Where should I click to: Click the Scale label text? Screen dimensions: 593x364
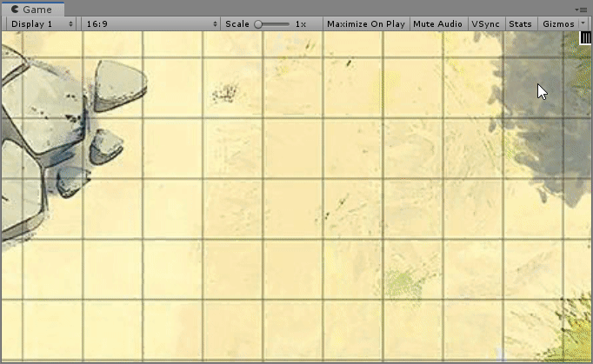coord(237,23)
